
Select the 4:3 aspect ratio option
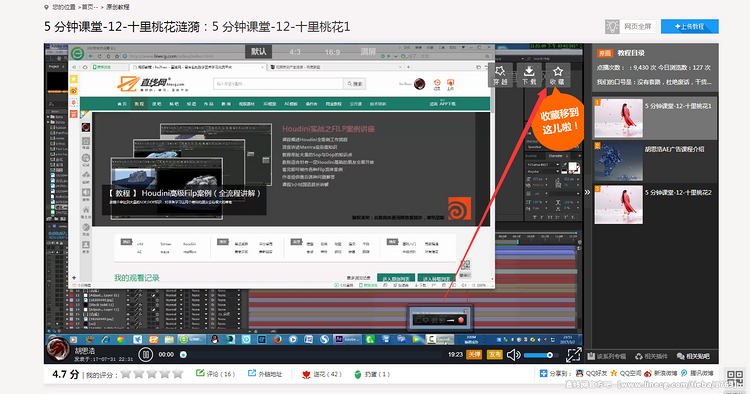point(295,52)
